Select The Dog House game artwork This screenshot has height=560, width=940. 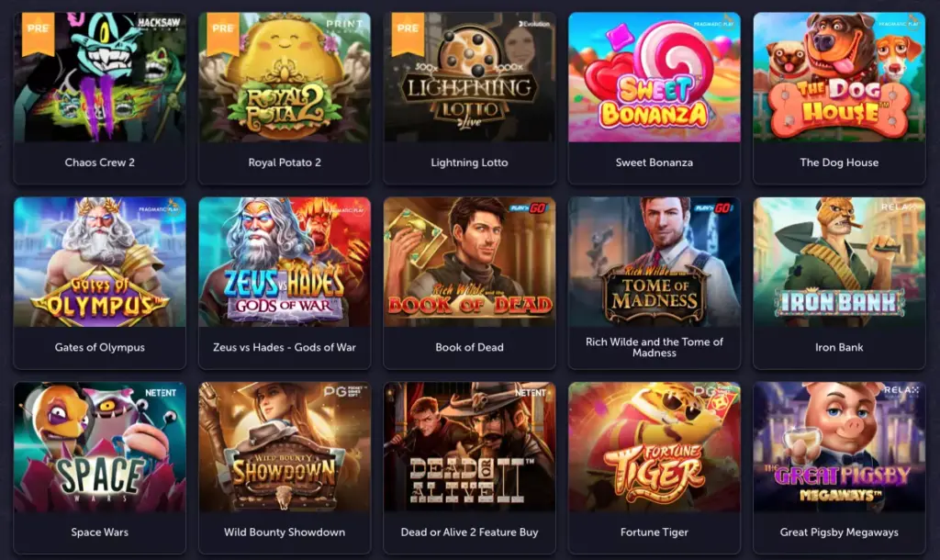click(839, 77)
